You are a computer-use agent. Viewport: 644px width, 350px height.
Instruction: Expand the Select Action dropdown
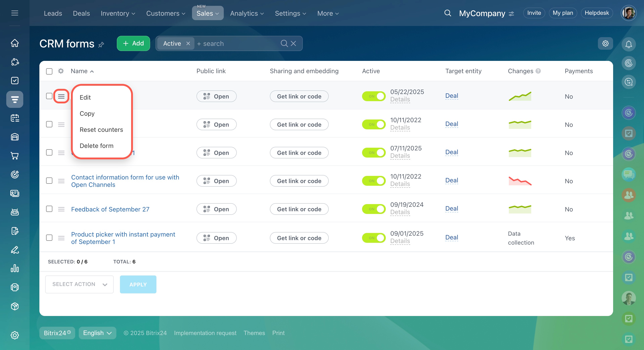coord(79,284)
